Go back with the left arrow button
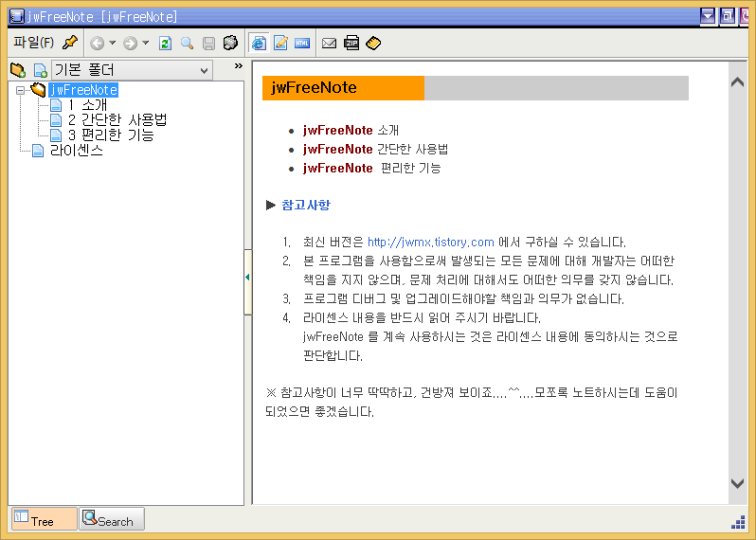This screenshot has width=756, height=540. point(97,44)
